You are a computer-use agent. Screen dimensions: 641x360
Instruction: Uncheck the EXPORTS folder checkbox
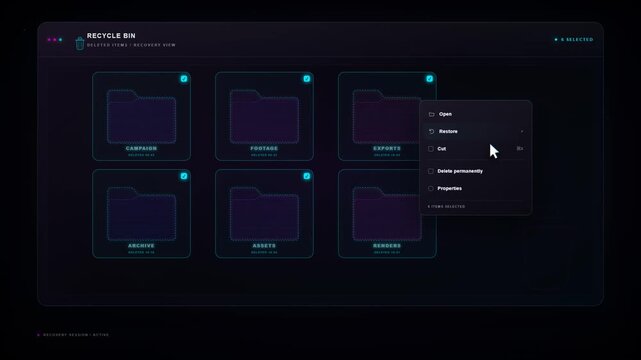pos(429,79)
